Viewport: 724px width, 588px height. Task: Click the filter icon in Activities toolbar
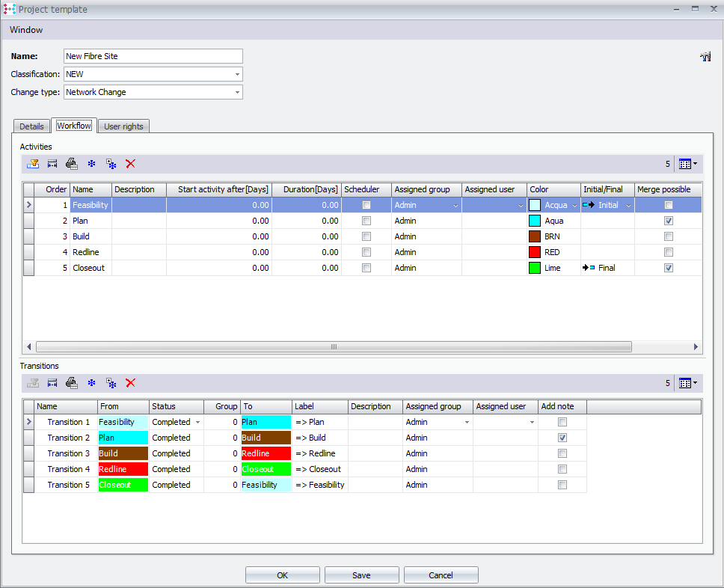33,164
